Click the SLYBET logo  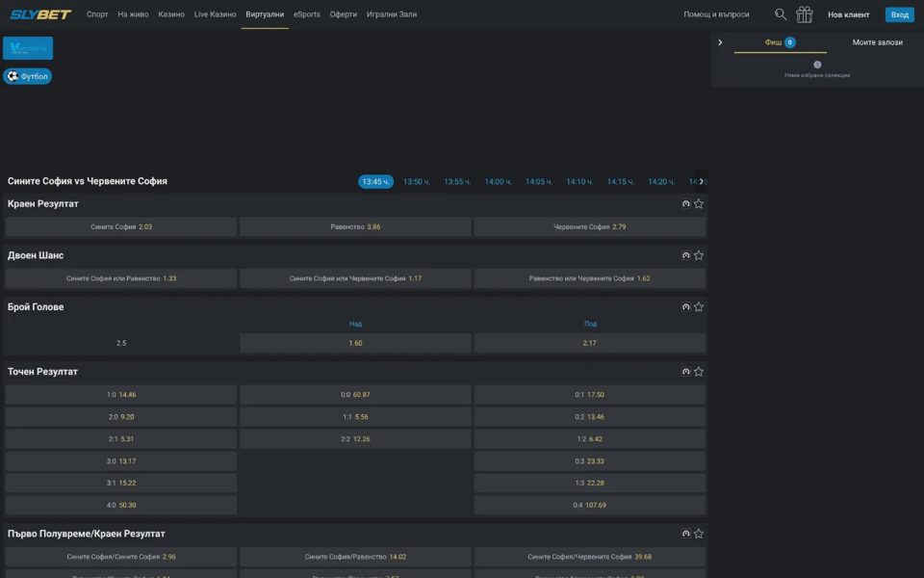pyautogui.click(x=40, y=14)
